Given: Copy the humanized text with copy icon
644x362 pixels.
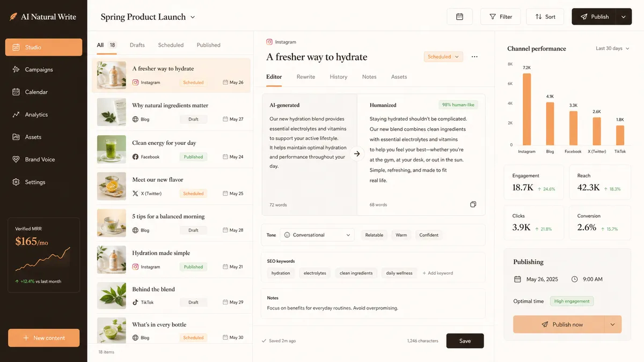Looking at the screenshot, I should click(x=473, y=204).
